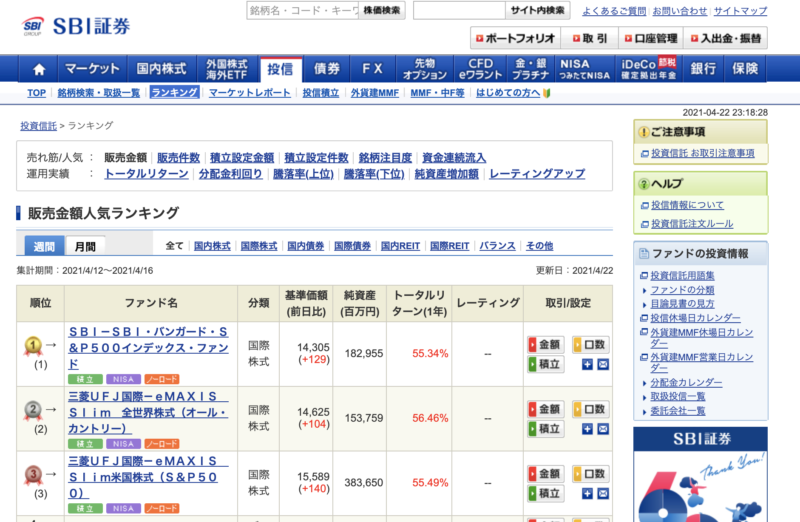The image size is (800, 522).
Task: Select 国内株式 in main navigation
Action: click(162, 69)
